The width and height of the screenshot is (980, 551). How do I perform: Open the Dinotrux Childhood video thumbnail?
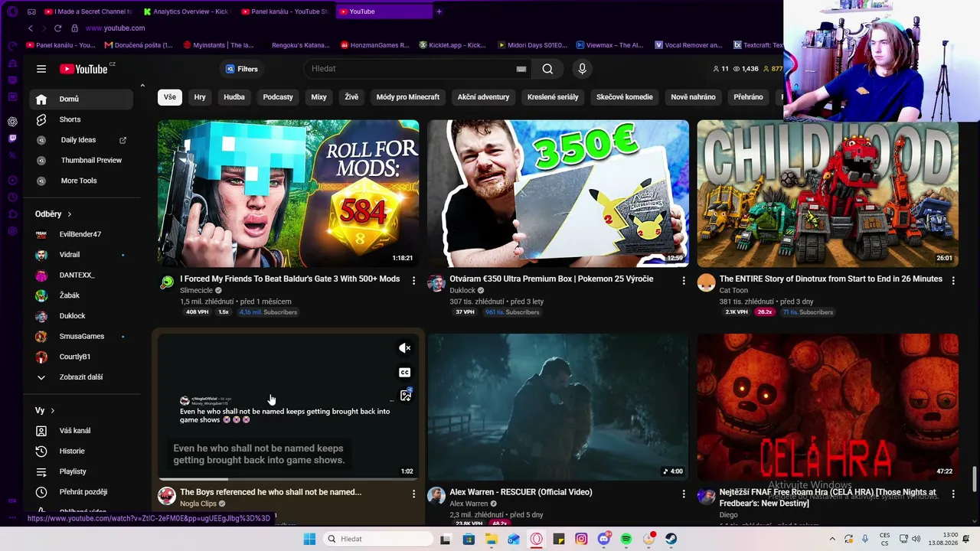828,193
